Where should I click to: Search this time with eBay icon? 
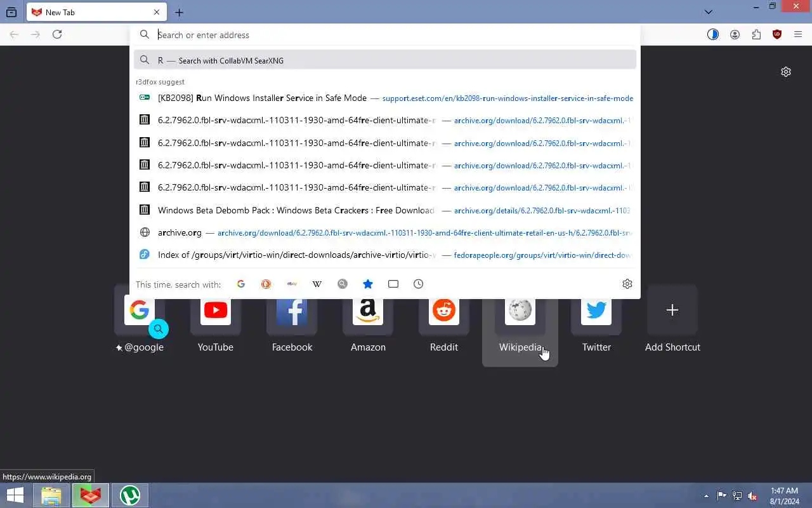(292, 284)
